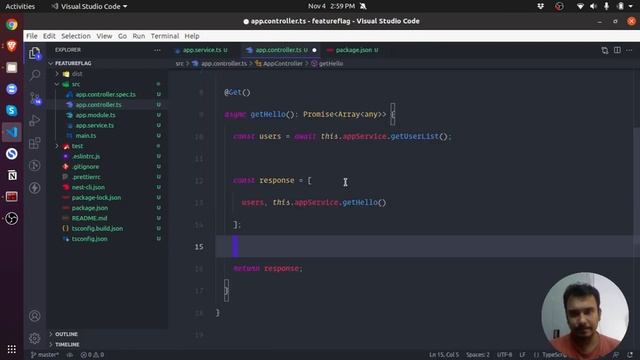Click the master branch status item

click(45, 355)
